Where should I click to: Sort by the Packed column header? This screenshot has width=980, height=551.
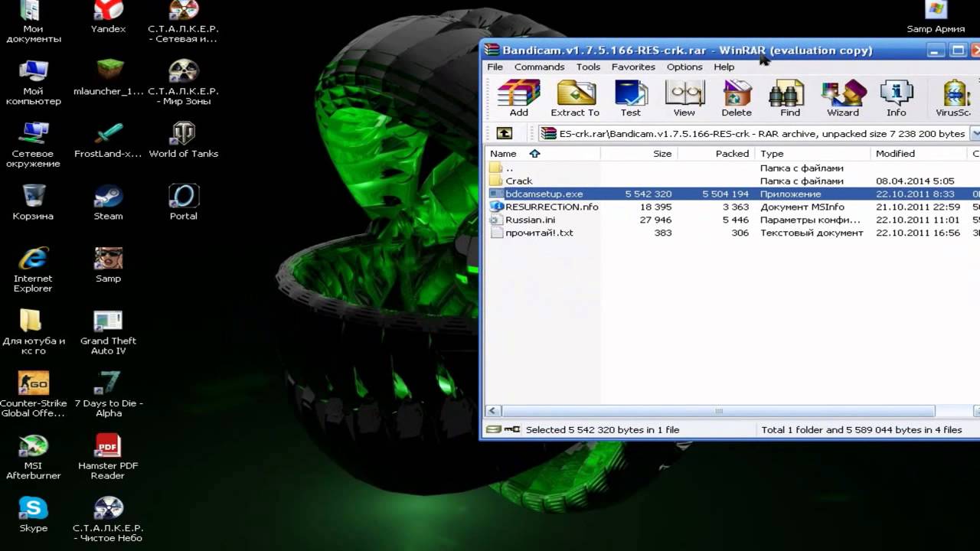[x=716, y=153]
